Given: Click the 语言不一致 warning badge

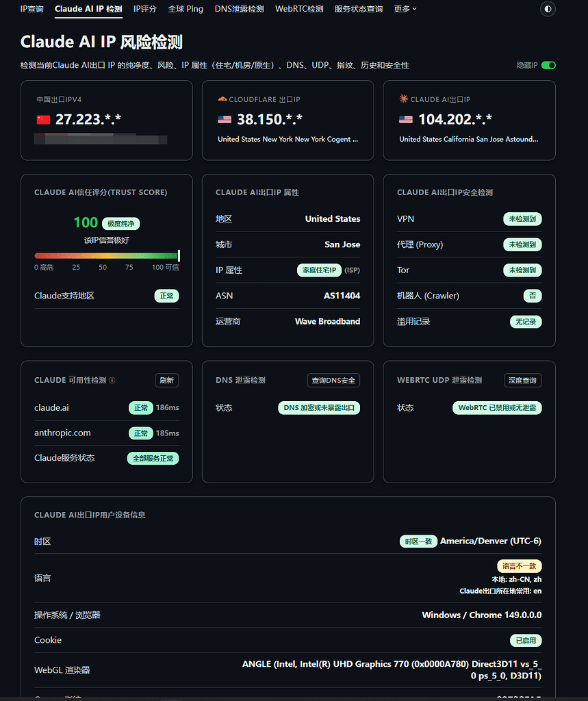Looking at the screenshot, I should pyautogui.click(x=520, y=566).
